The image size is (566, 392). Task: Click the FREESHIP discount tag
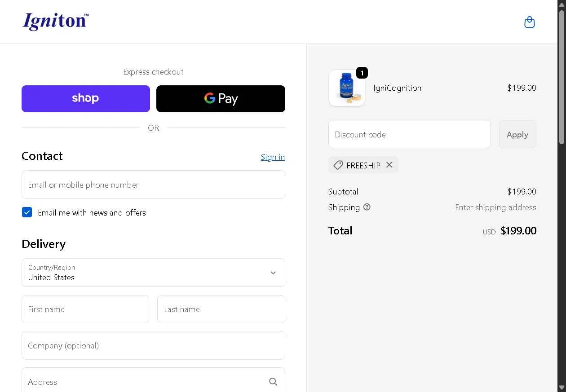pos(363,165)
